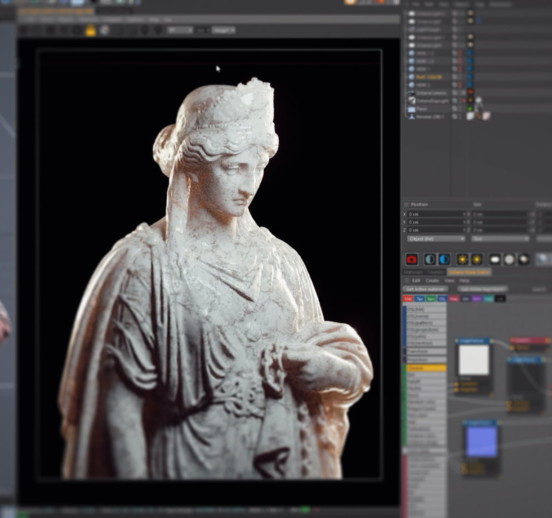552x518 pixels.
Task: Click the red Octane camera icon
Action: coord(412,260)
